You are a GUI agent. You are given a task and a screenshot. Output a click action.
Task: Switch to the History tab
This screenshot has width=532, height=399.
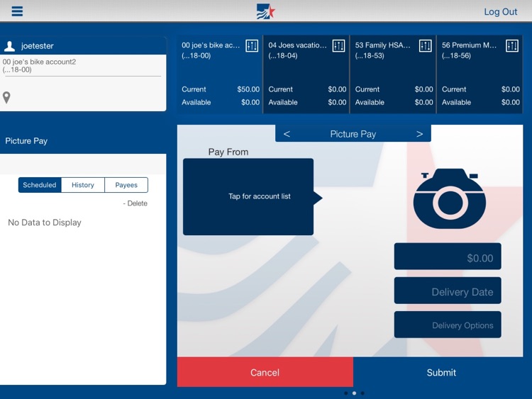pos(83,185)
